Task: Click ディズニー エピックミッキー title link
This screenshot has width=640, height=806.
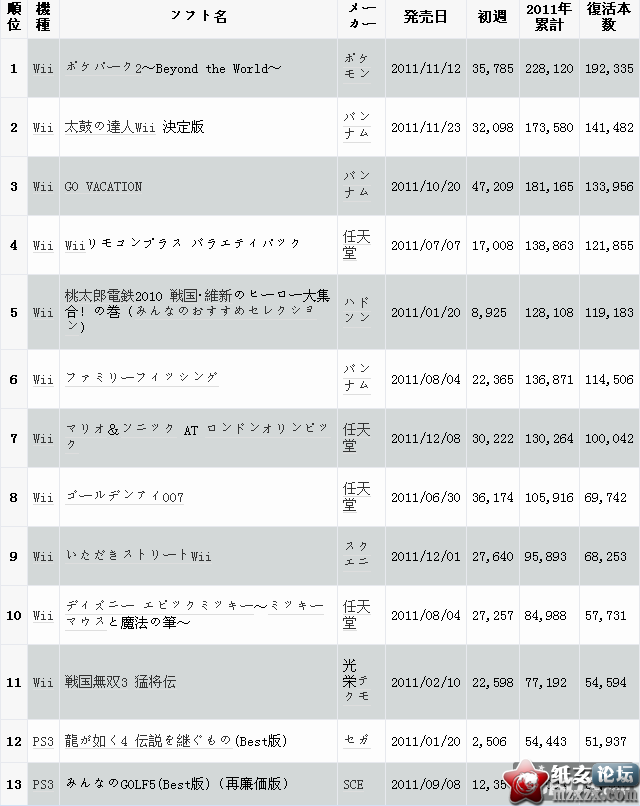Action: point(194,614)
